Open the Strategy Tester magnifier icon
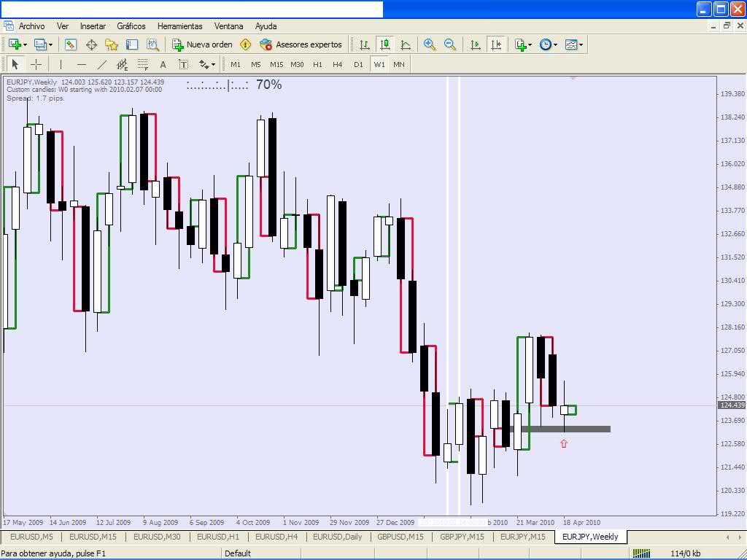 tap(152, 44)
